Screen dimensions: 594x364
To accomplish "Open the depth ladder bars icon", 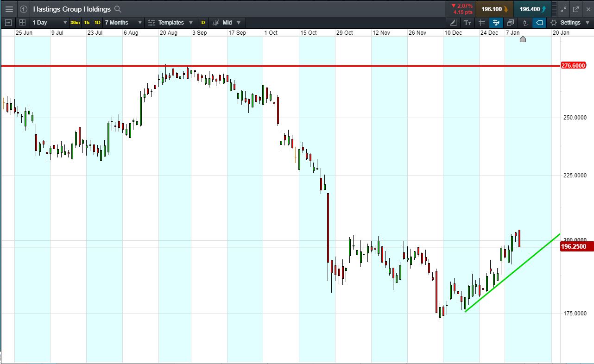I will tap(555, 9).
